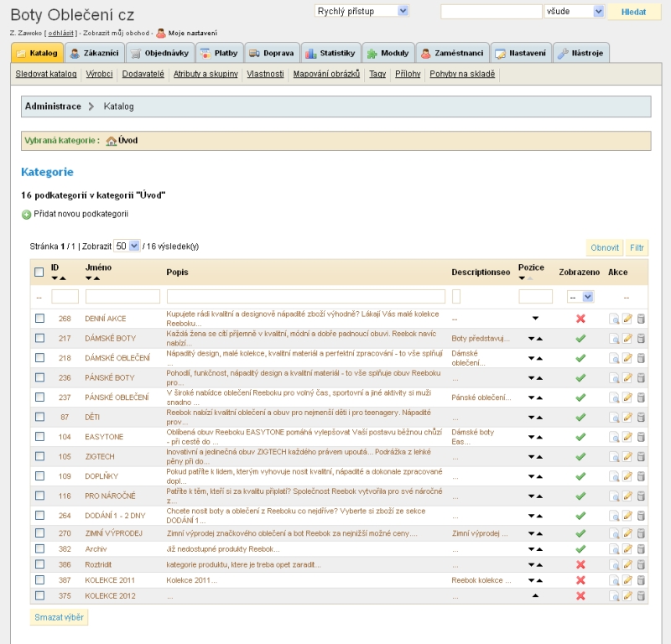The image size is (671, 644).
Task: Click the Hledat search button
Action: click(x=633, y=12)
